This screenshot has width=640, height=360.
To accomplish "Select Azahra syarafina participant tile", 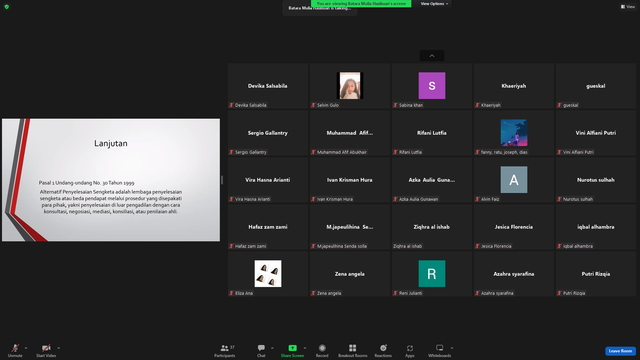I will pyautogui.click(x=514, y=273).
